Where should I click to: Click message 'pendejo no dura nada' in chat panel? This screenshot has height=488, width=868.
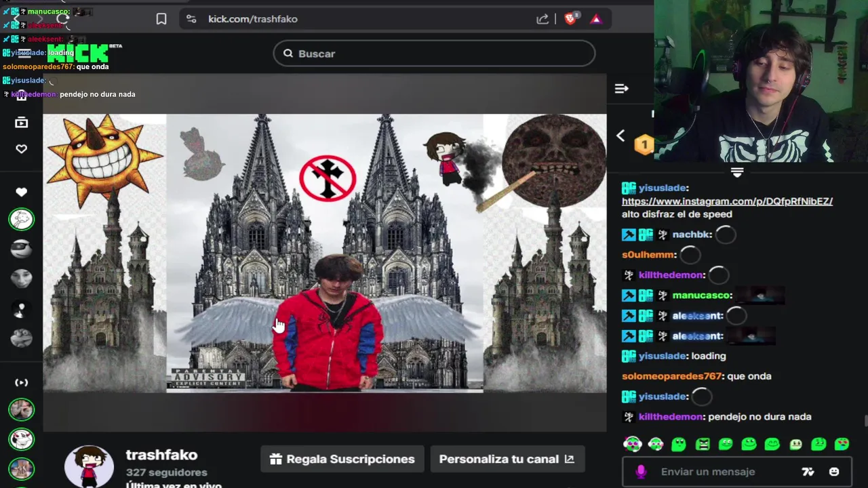click(x=759, y=417)
